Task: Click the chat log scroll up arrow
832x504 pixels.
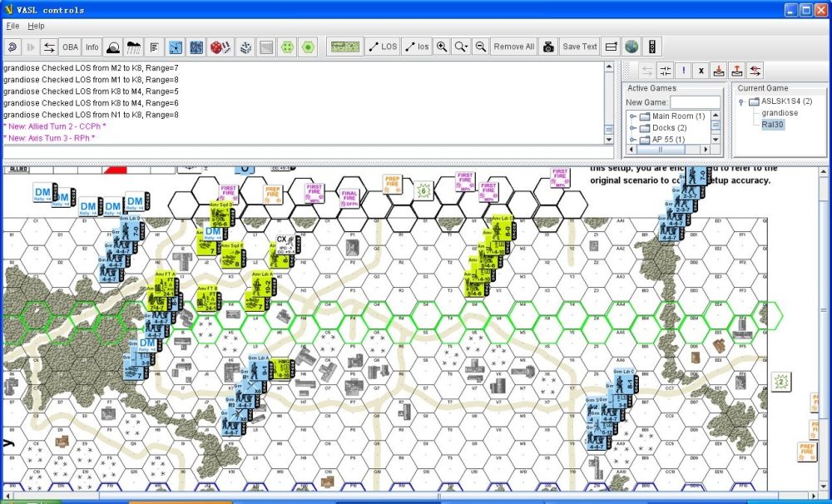Action: tap(609, 67)
